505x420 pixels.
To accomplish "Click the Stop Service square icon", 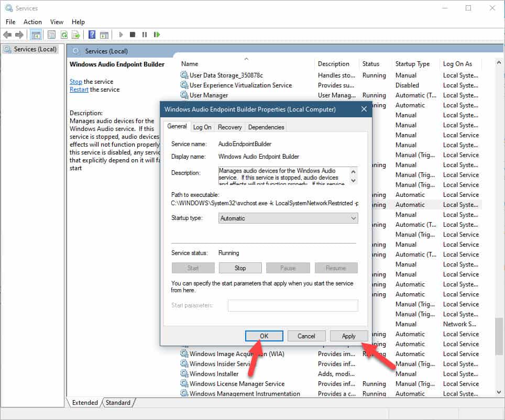I will tap(133, 35).
